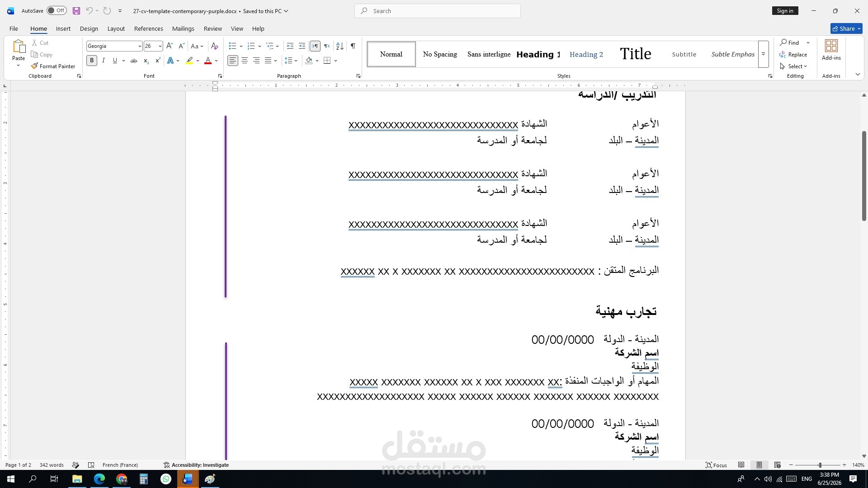Apply the Title style
This screenshot has height=488, width=868.
coord(636,54)
